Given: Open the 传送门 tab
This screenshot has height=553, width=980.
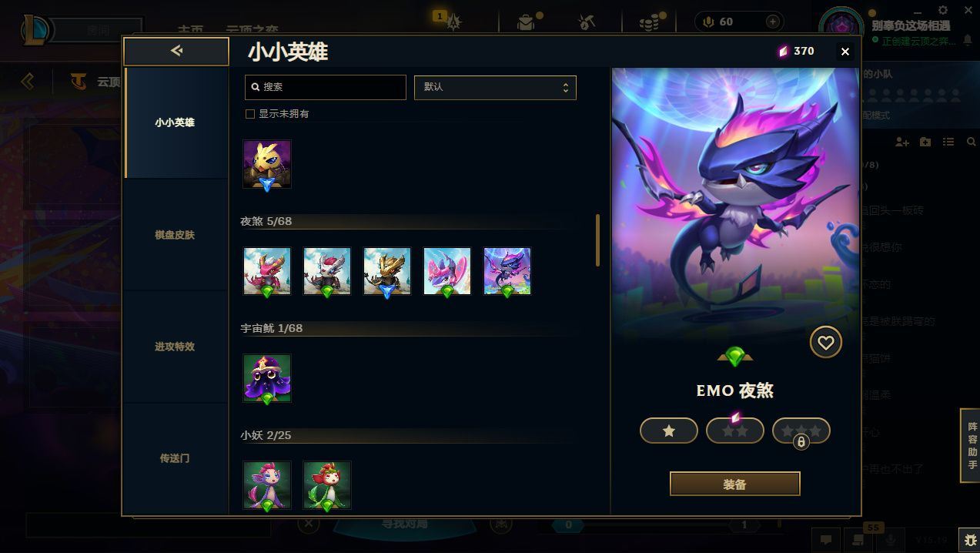Looking at the screenshot, I should coord(175,458).
